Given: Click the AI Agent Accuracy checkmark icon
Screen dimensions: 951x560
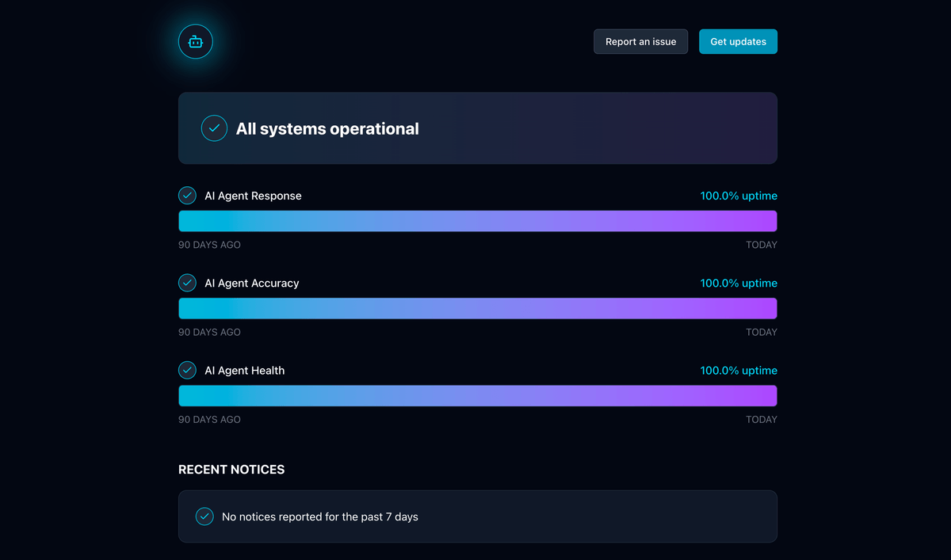Looking at the screenshot, I should tap(187, 283).
